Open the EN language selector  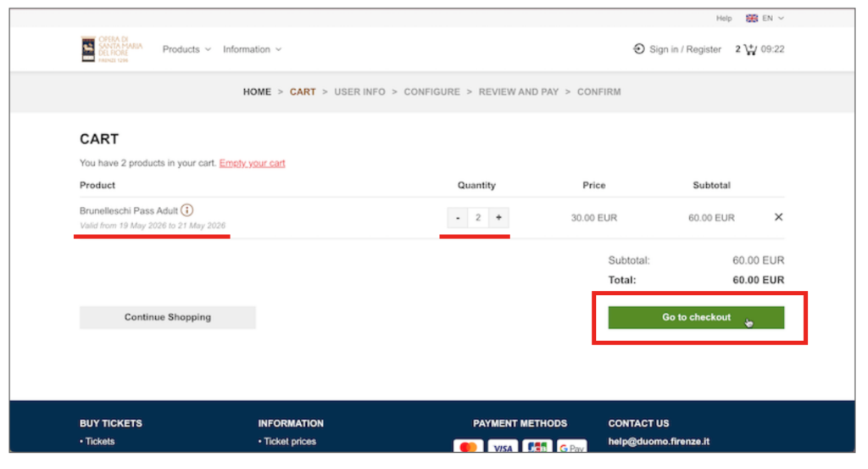[772, 18]
